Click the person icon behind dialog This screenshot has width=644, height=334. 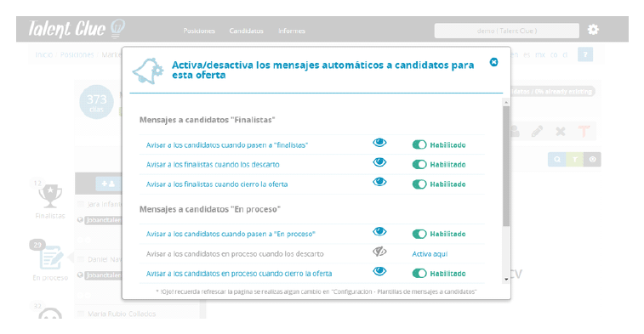click(514, 131)
